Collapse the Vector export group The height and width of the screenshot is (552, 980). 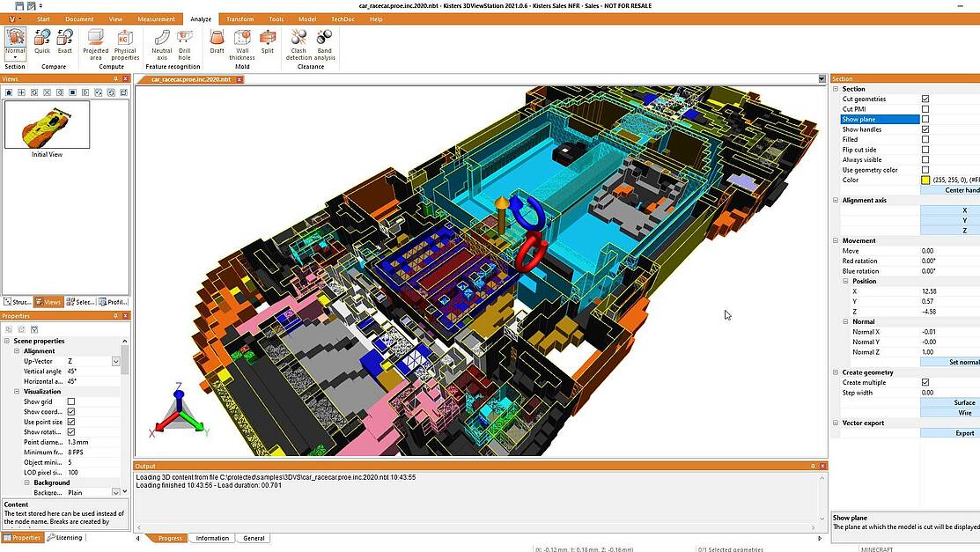(x=836, y=423)
